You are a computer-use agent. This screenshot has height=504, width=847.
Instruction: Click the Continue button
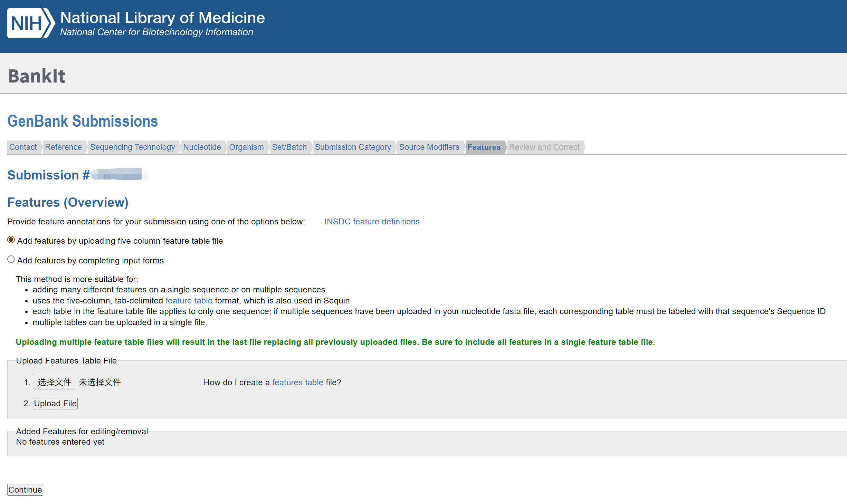click(x=25, y=490)
